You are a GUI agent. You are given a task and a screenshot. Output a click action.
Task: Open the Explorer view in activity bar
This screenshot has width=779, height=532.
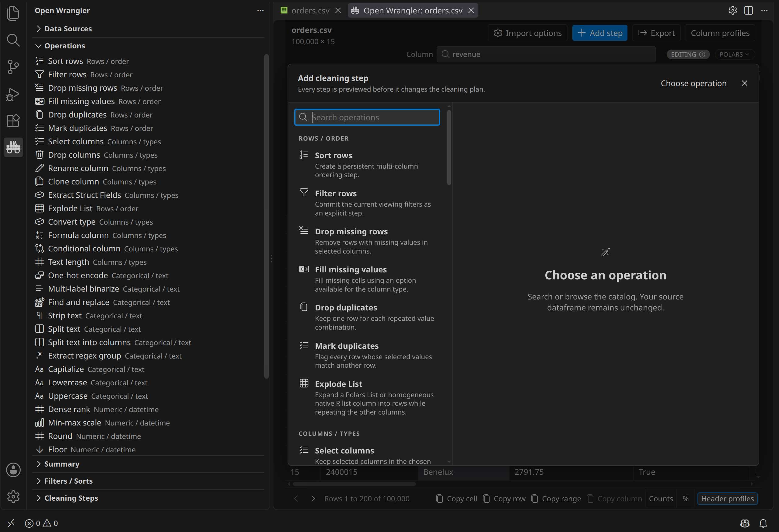[x=13, y=13]
